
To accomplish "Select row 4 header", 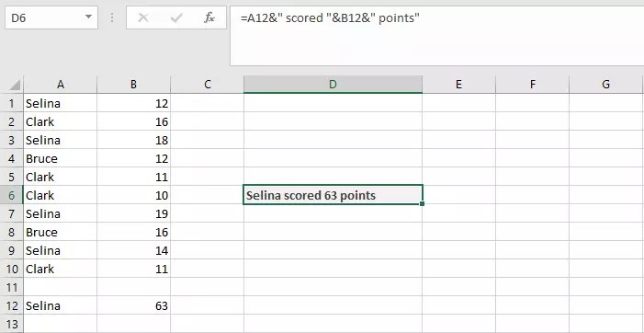I will point(12,159).
